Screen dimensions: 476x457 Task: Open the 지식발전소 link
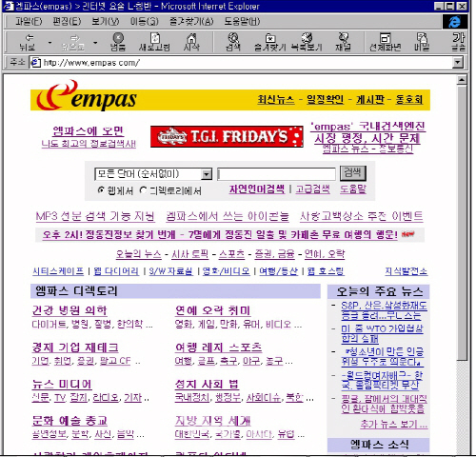click(407, 271)
